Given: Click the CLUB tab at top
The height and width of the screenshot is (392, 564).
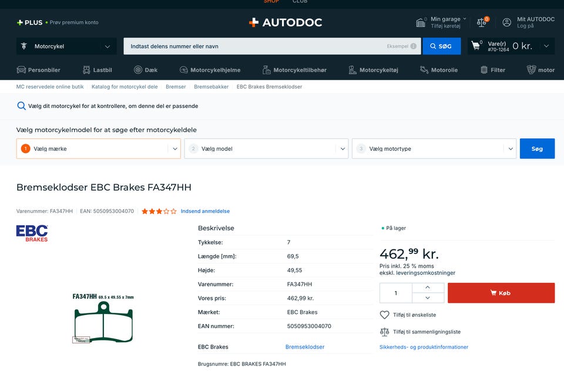Looking at the screenshot, I should click(300, 1).
